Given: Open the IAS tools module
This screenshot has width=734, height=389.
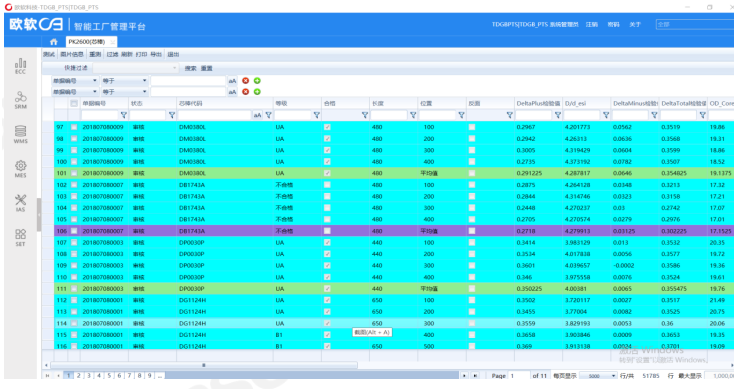Looking at the screenshot, I should point(20,203).
